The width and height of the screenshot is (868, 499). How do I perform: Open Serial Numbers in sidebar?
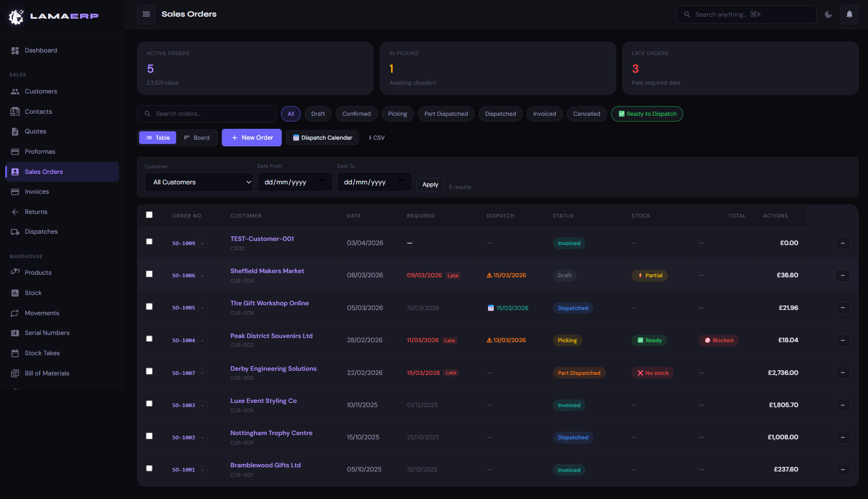point(47,333)
